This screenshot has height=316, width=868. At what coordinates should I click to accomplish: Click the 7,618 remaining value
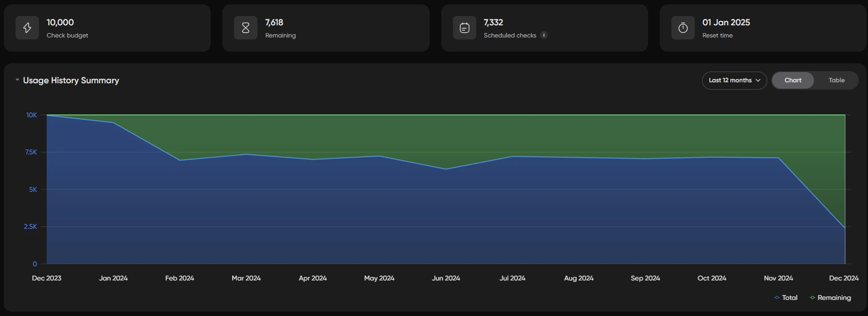tap(274, 22)
